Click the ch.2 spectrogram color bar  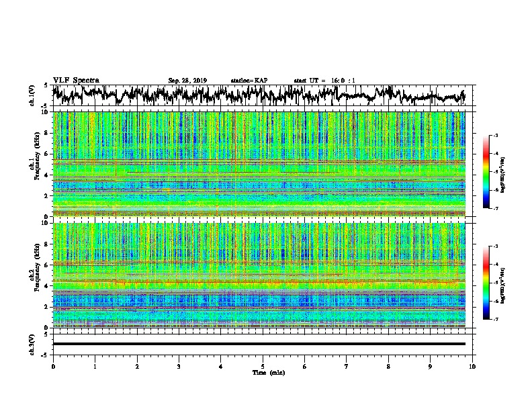486,283
